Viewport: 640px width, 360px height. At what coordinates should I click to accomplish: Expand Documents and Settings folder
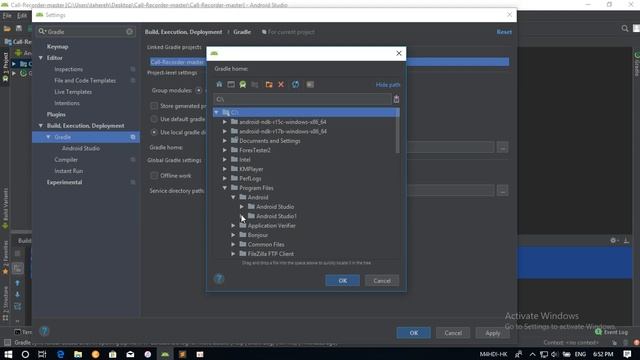coord(225,141)
